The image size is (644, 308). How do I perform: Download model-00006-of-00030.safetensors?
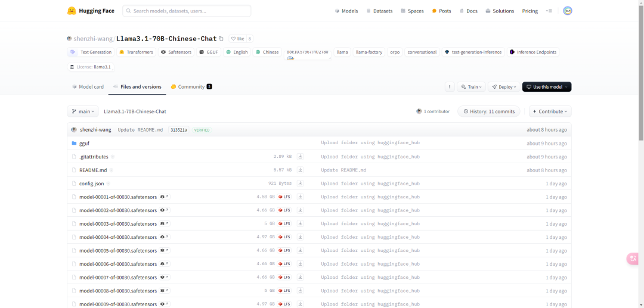coord(300,264)
